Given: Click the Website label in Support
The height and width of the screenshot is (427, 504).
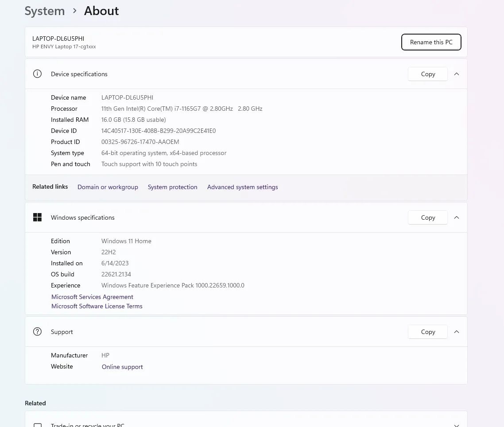Looking at the screenshot, I should tap(62, 367).
